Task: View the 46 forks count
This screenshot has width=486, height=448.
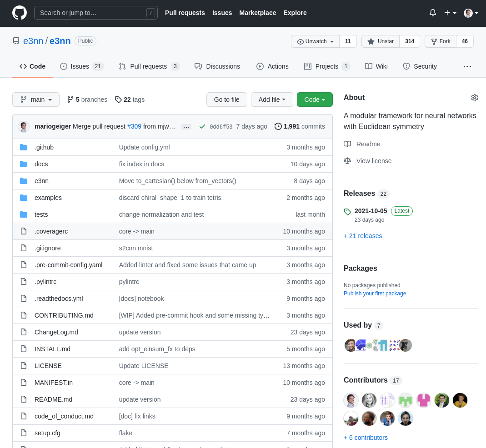Action: point(465,41)
